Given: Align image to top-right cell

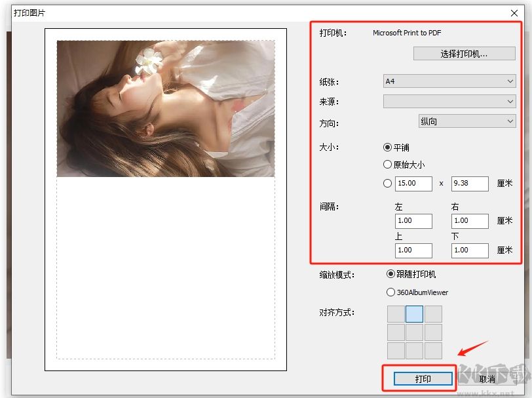Looking at the screenshot, I should click(x=433, y=314).
